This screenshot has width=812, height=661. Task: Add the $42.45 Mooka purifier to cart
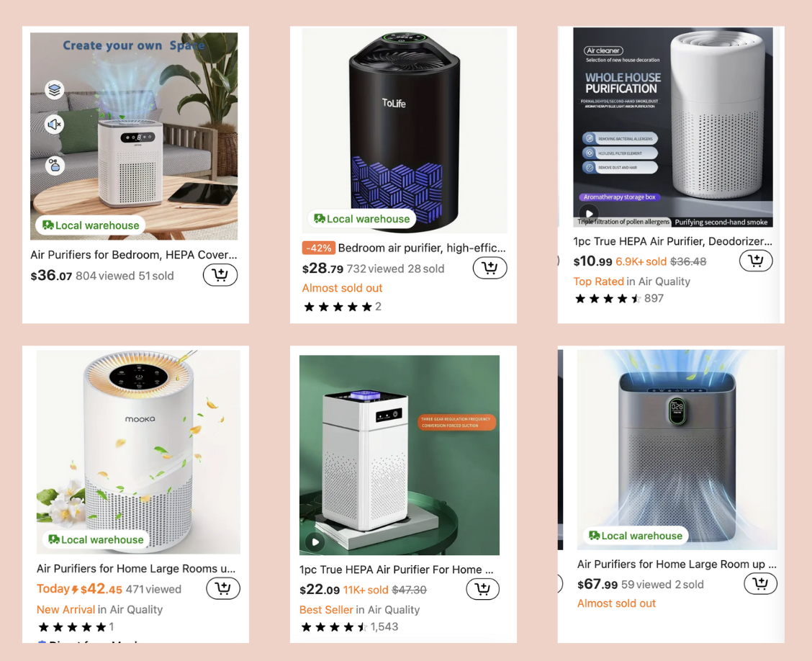pos(223,588)
